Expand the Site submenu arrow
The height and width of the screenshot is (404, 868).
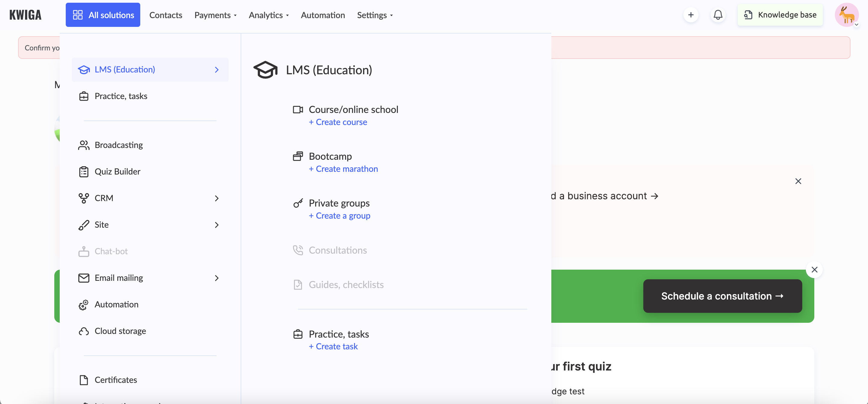(217, 224)
